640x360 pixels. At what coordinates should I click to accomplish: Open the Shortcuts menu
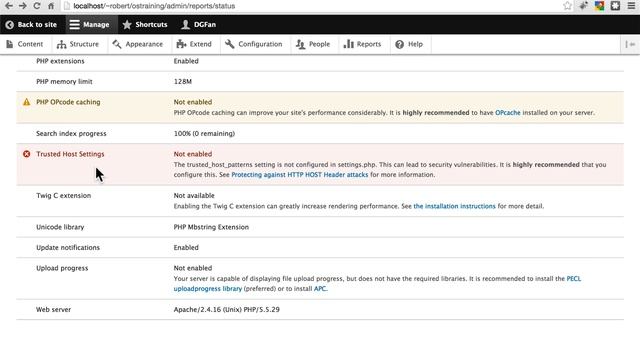pyautogui.click(x=145, y=24)
